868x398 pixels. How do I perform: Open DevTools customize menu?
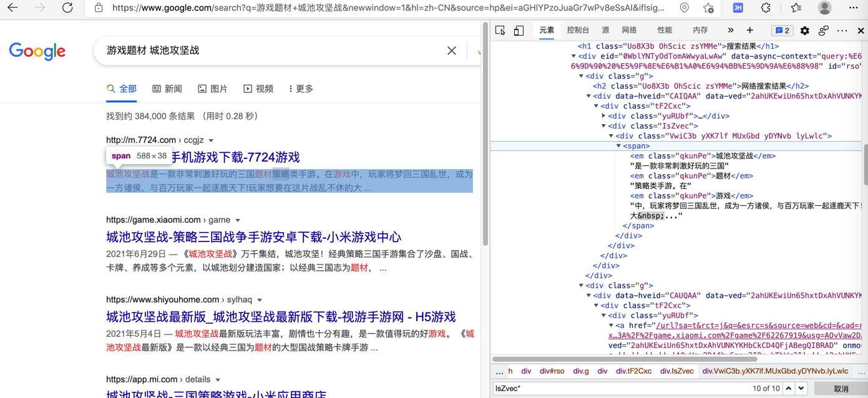842,31
